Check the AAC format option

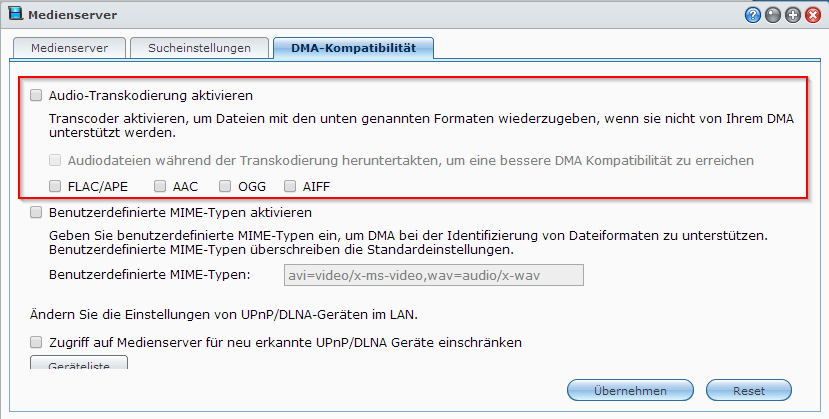click(161, 186)
